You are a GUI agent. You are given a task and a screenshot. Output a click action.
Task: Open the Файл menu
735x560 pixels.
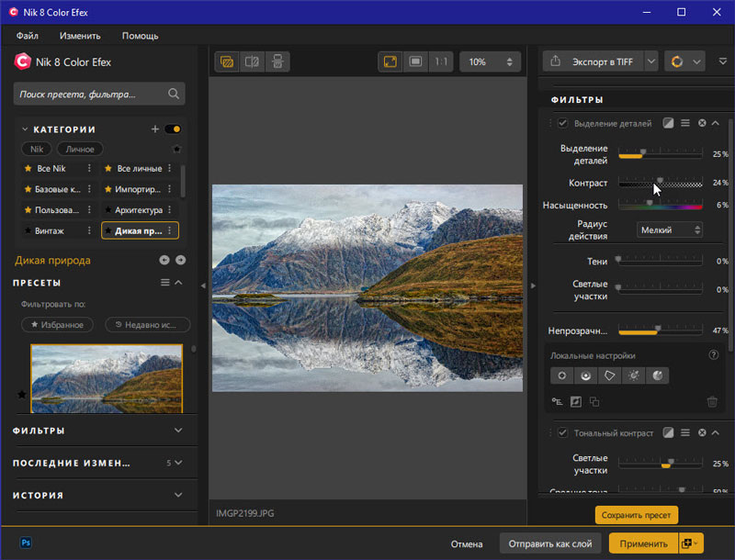point(27,36)
